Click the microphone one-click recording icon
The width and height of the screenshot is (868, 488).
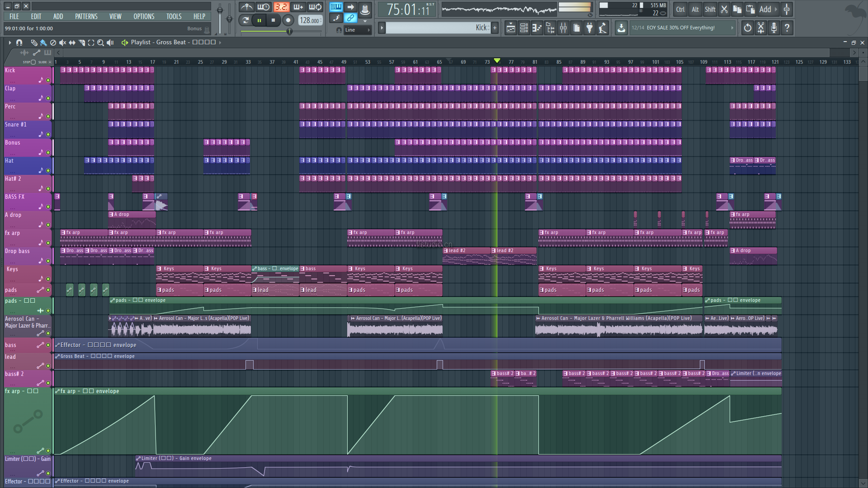[774, 28]
